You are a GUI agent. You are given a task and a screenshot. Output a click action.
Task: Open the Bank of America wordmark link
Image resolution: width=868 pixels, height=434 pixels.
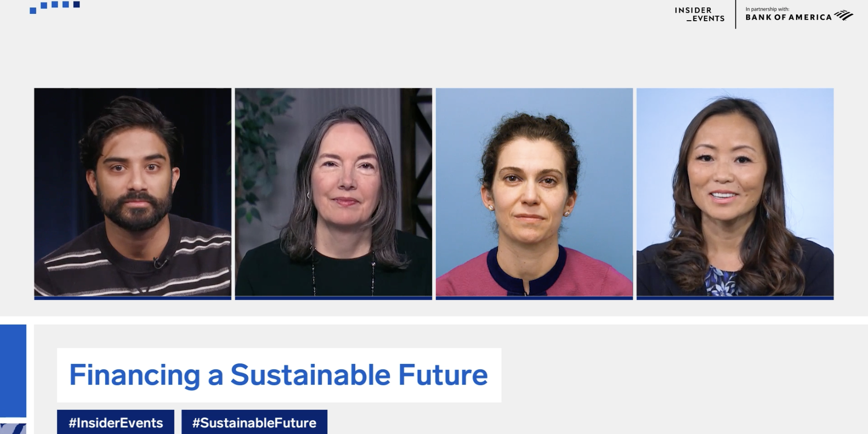789,17
